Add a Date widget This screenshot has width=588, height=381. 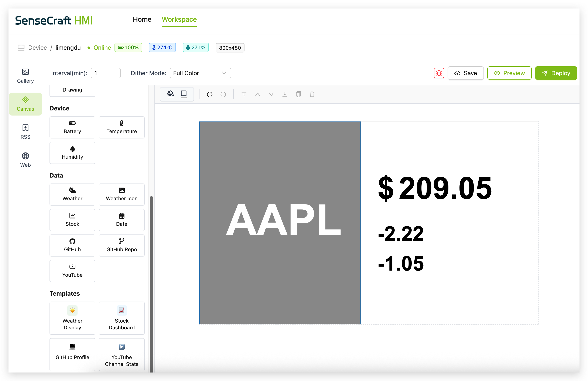(122, 220)
